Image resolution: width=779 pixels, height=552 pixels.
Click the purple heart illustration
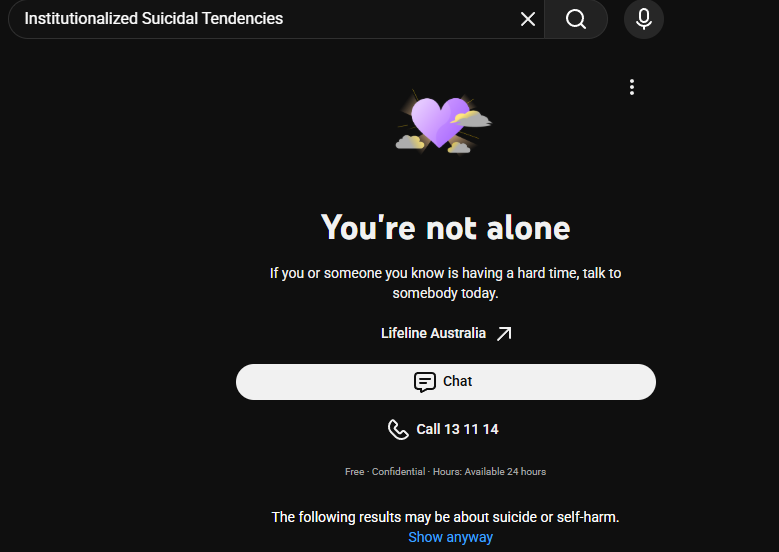pyautogui.click(x=440, y=122)
